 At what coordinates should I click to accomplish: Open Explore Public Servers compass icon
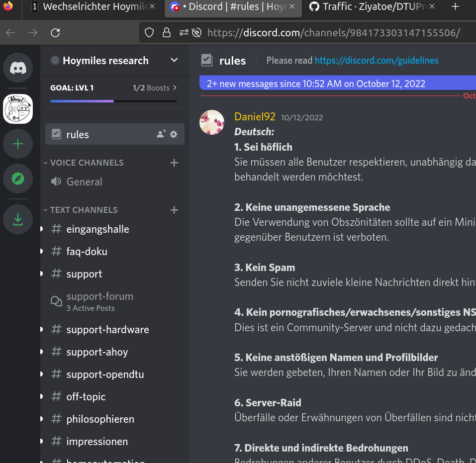tap(18, 179)
